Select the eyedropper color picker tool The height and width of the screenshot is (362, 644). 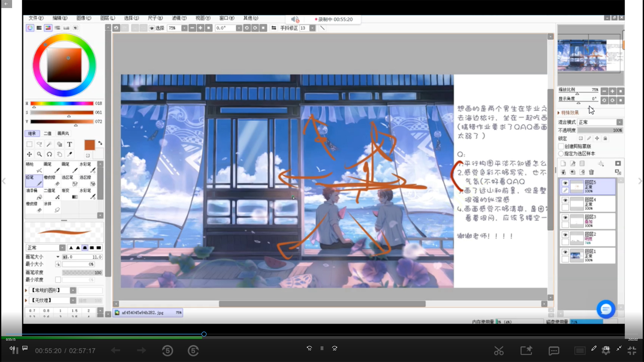[69, 154]
